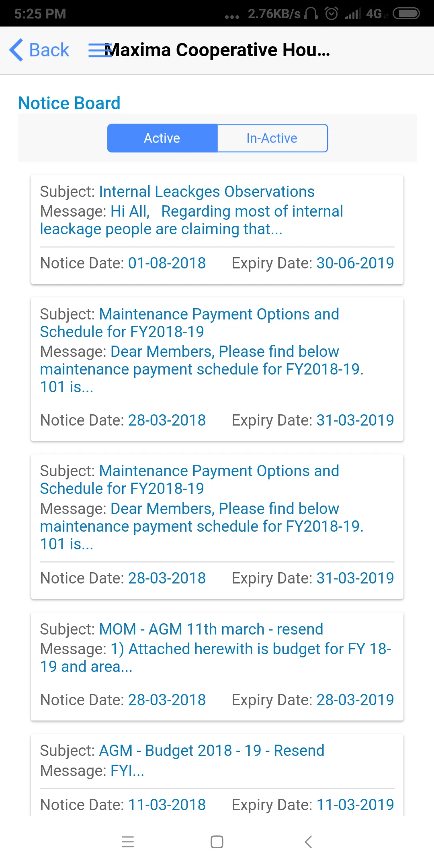
Task: Tap the headphone status icon
Action: [x=311, y=14]
